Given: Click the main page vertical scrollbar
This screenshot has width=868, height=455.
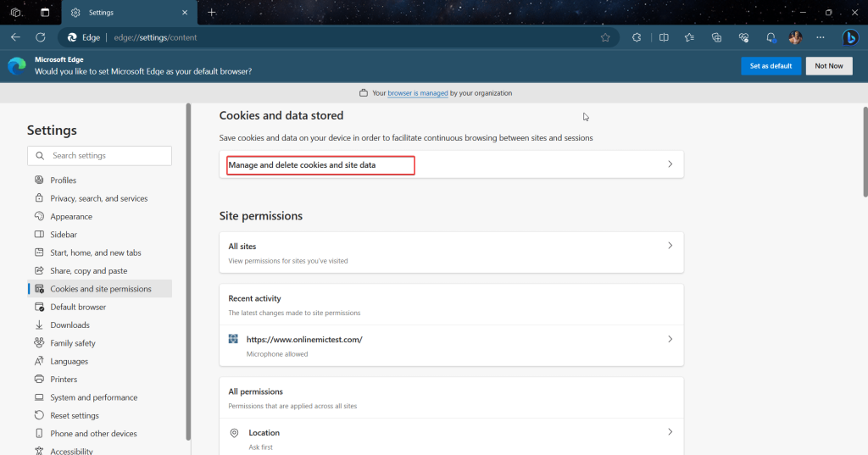Looking at the screenshot, I should [865, 152].
